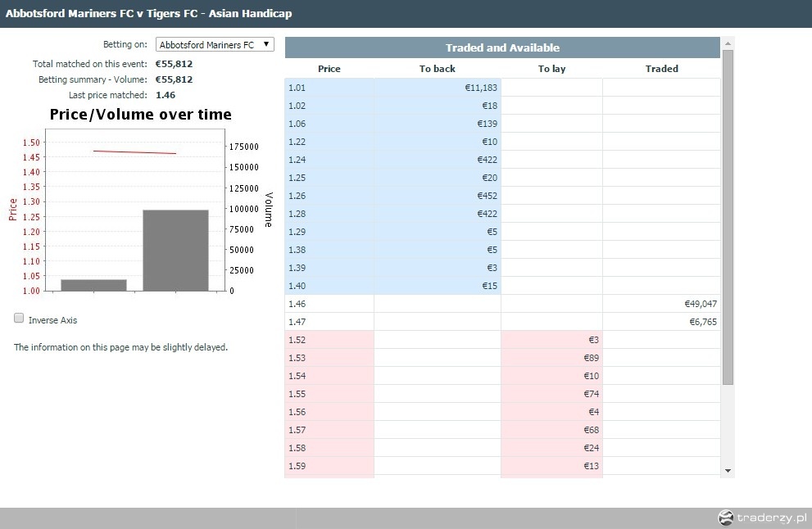Click the short volume bar in the chart
Screen dimensions: 812x529
click(93, 285)
